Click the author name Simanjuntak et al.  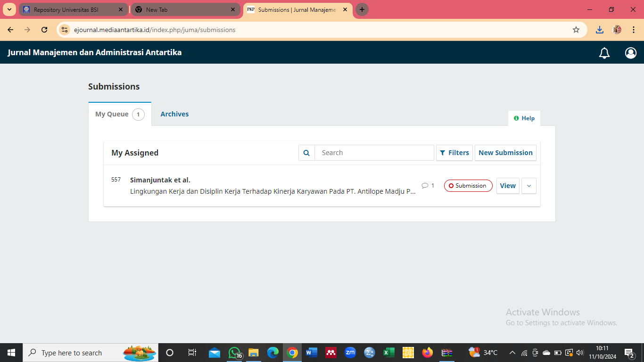tap(160, 180)
